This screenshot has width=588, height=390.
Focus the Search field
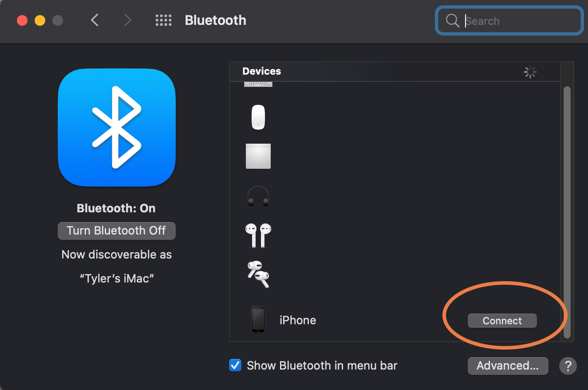point(509,20)
